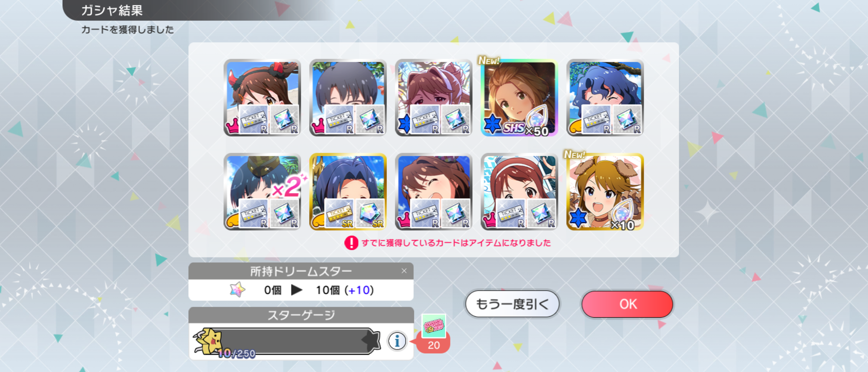
Task: Click the OK button
Action: tap(627, 304)
